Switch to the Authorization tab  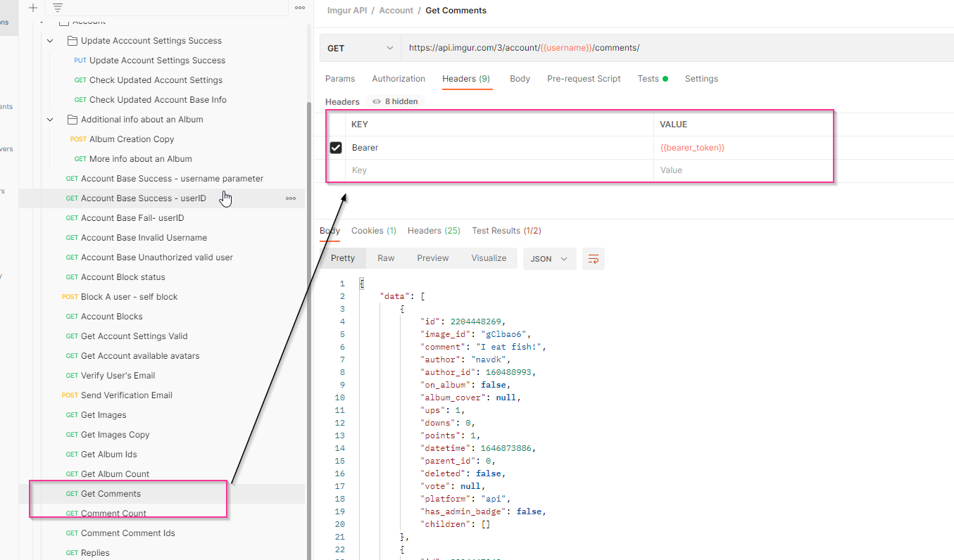[398, 79]
